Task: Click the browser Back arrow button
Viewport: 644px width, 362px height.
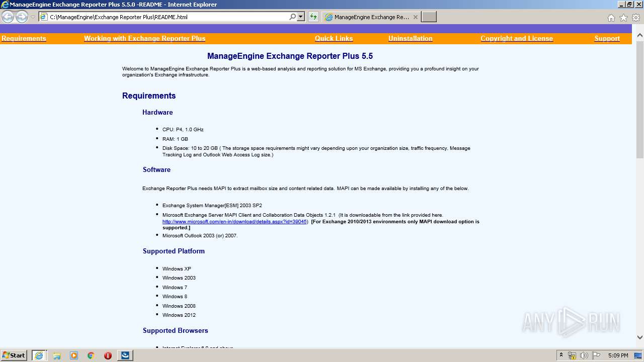Action: [x=8, y=17]
